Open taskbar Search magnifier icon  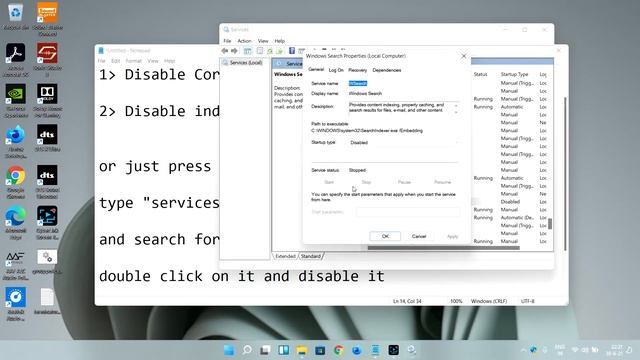click(247, 350)
